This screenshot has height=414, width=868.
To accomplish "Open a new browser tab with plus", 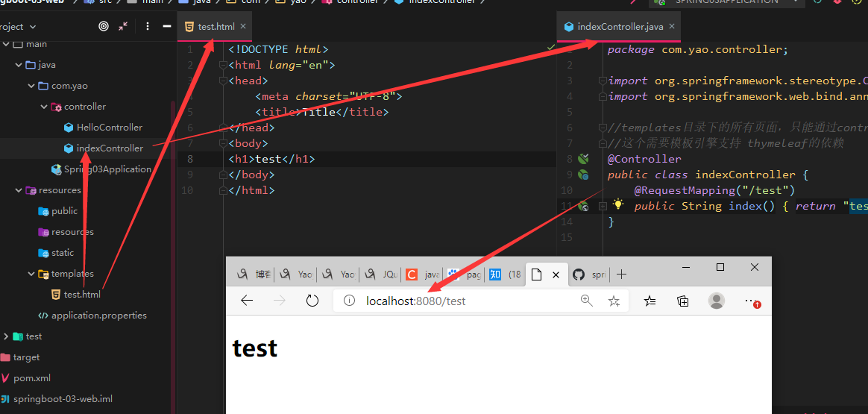I will coord(622,275).
